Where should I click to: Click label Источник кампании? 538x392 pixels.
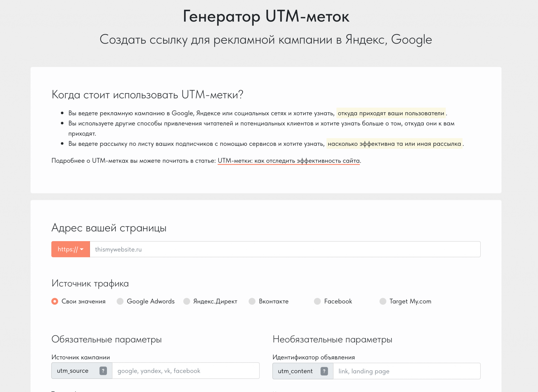(x=81, y=357)
